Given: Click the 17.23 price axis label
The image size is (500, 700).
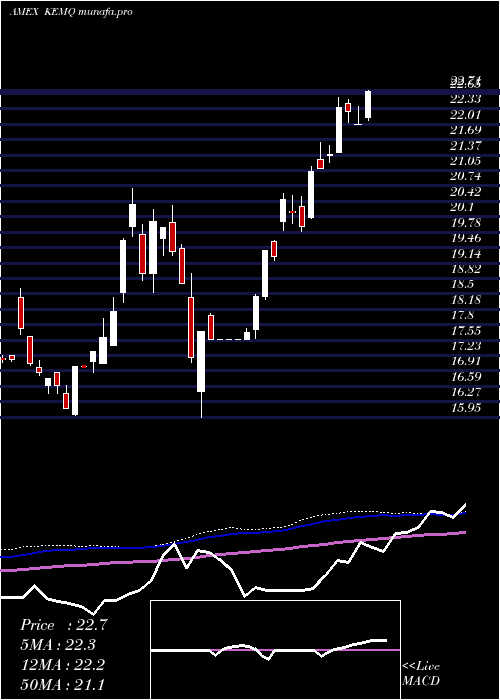Looking at the screenshot, I should (465, 346).
